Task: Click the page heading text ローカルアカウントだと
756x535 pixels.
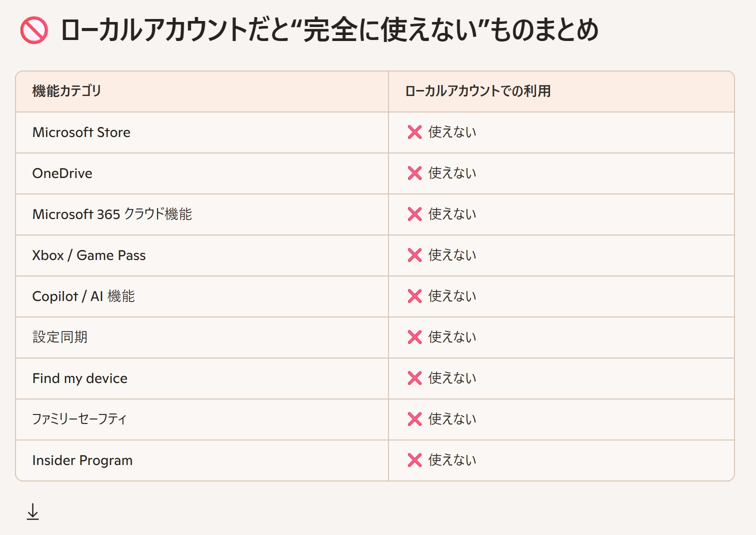Action: 175,30
